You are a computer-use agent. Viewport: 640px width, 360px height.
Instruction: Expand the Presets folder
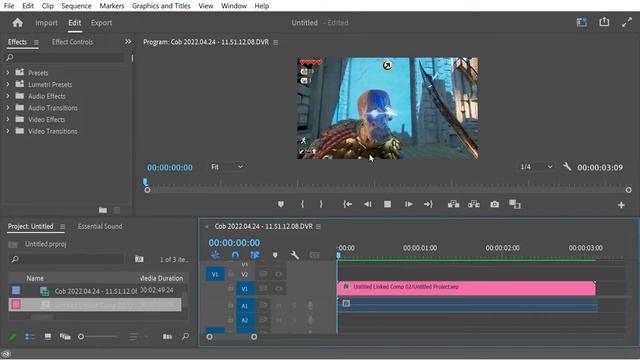7,73
